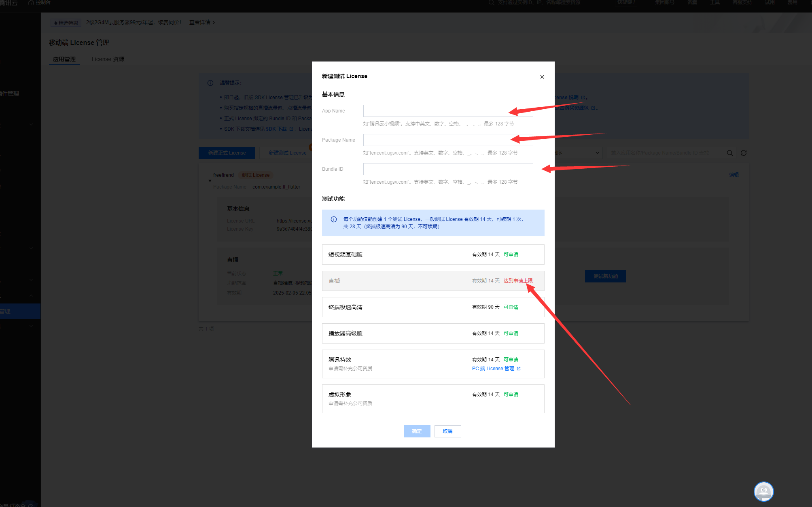The width and height of the screenshot is (812, 507).
Task: Click external link icon after PC 端 License 管理
Action: click(519, 369)
